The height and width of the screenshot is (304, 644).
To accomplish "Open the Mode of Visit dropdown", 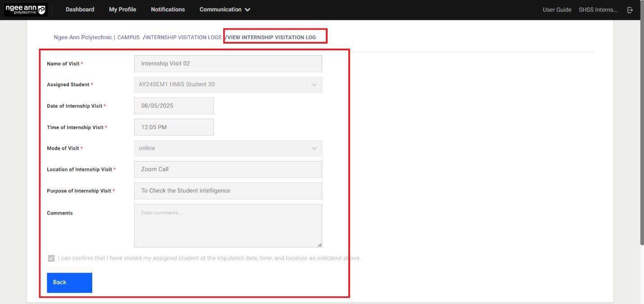I will [314, 148].
